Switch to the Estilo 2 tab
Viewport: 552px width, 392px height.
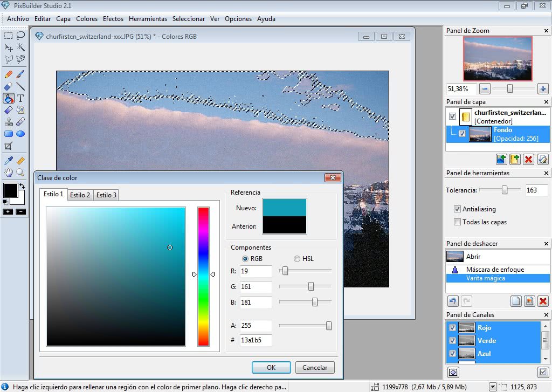tap(80, 195)
